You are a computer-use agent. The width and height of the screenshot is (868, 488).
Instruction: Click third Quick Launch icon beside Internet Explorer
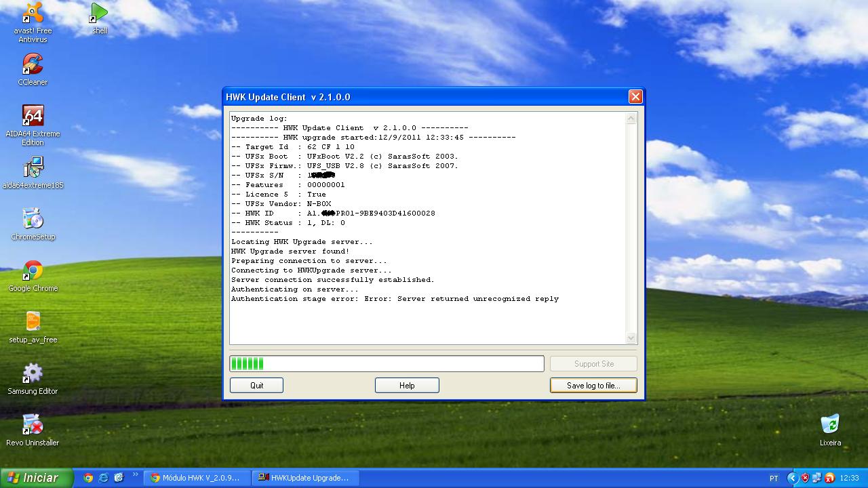click(x=119, y=478)
